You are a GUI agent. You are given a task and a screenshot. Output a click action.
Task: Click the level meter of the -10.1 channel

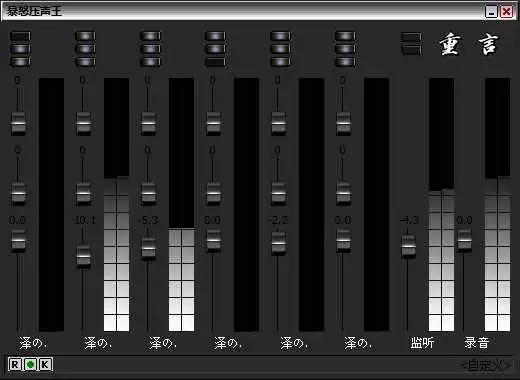pyautogui.click(x=116, y=205)
